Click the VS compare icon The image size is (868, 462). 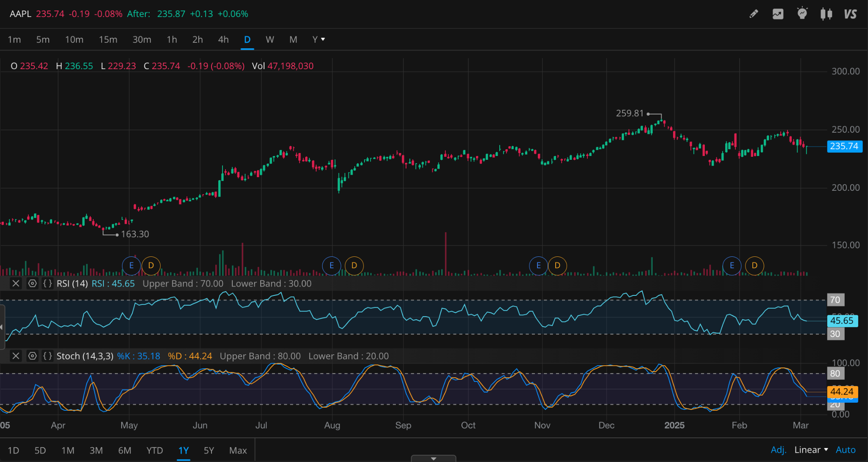[x=850, y=14]
